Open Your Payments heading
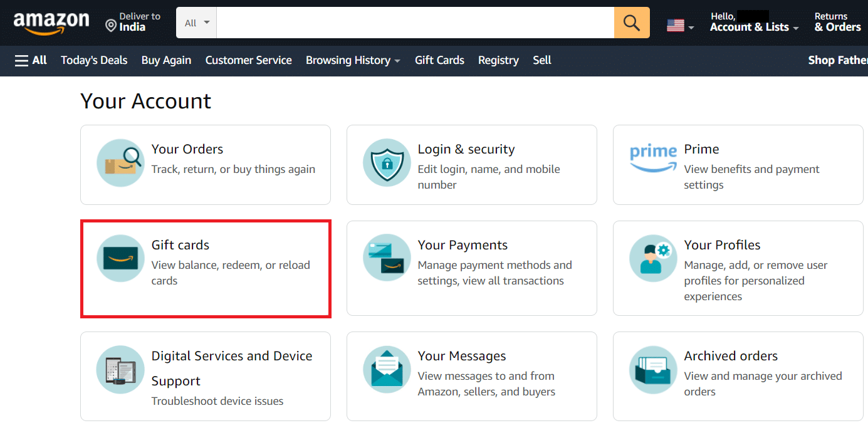This screenshot has width=868, height=423. click(463, 245)
